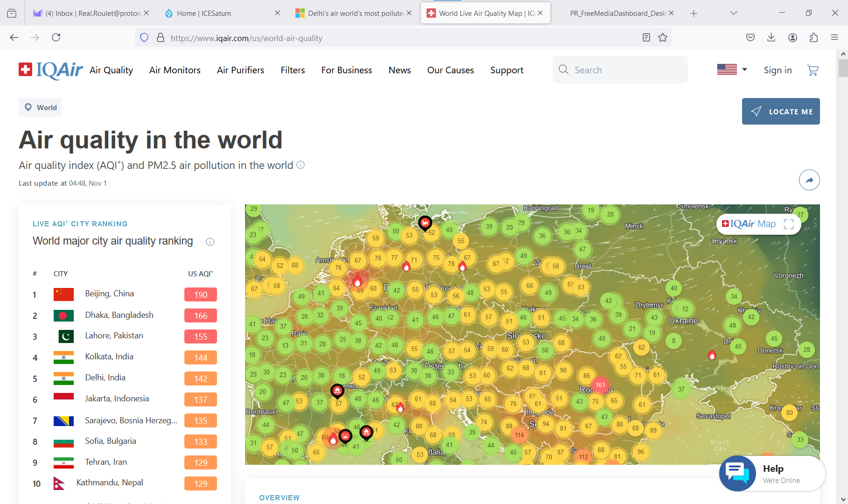The image size is (848, 504).
Task: Open country flag language dropdown
Action: [732, 70]
